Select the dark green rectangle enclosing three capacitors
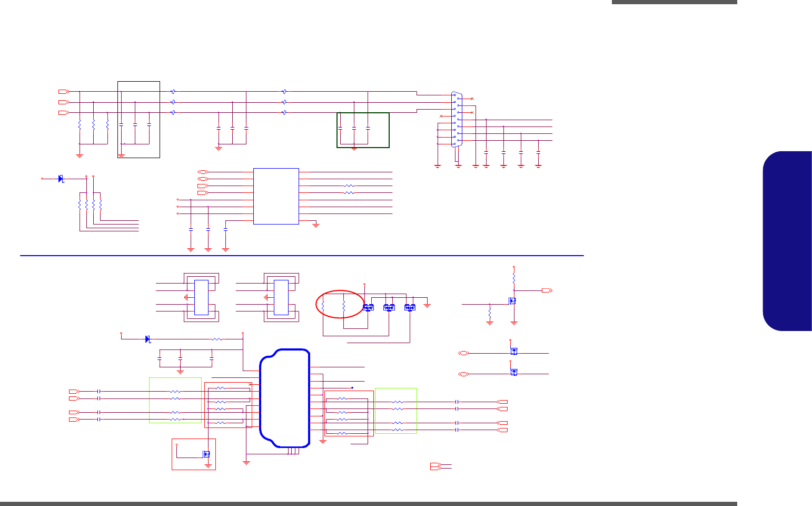Image resolution: width=812 pixels, height=506 pixels. pos(363,130)
